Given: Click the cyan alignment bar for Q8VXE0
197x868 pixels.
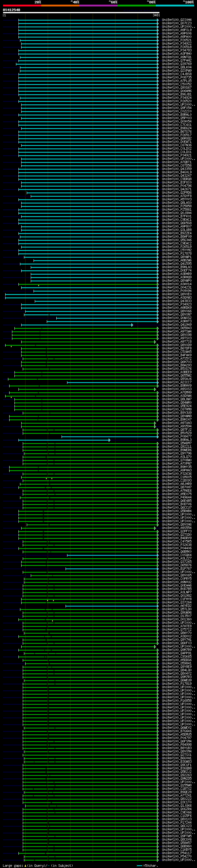Looking at the screenshot, I should point(81,294).
